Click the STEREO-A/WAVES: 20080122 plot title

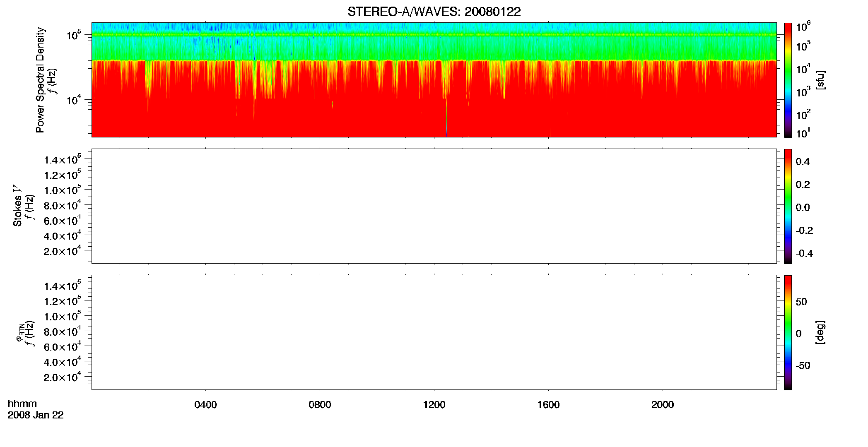pyautogui.click(x=434, y=12)
